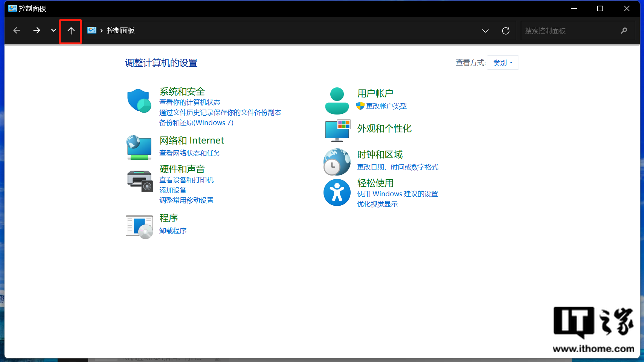The width and height of the screenshot is (644, 362).
Task: Open 更改帐户类型 link
Action: click(386, 106)
